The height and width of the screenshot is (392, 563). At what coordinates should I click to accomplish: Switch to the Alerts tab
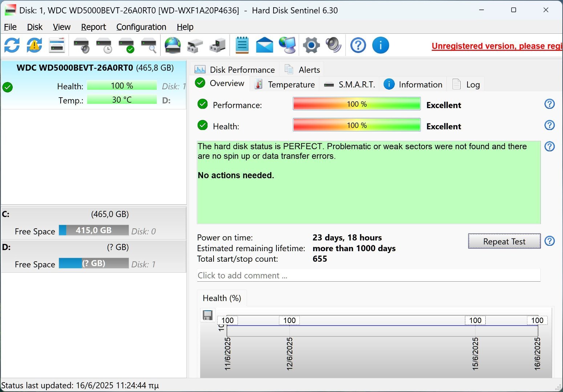click(303, 69)
